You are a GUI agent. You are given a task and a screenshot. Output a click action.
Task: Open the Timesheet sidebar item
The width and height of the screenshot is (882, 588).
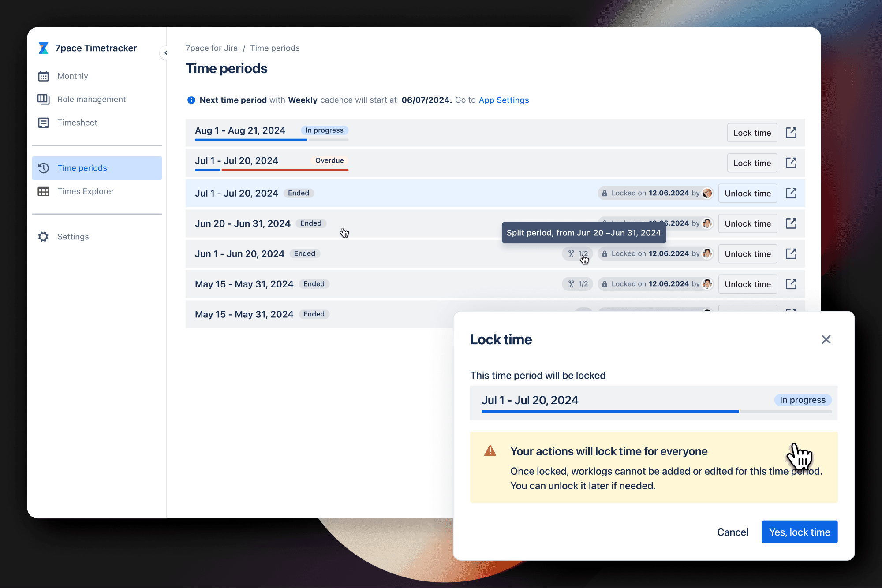77,123
